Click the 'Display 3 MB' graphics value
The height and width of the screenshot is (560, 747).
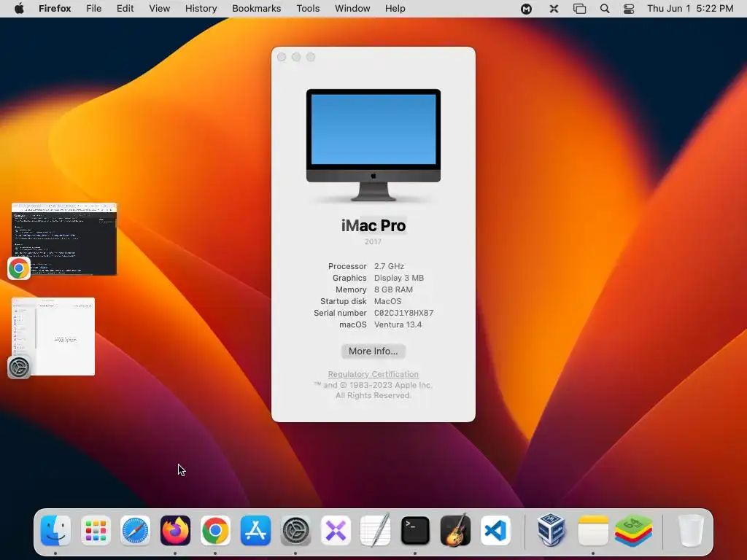pos(399,278)
